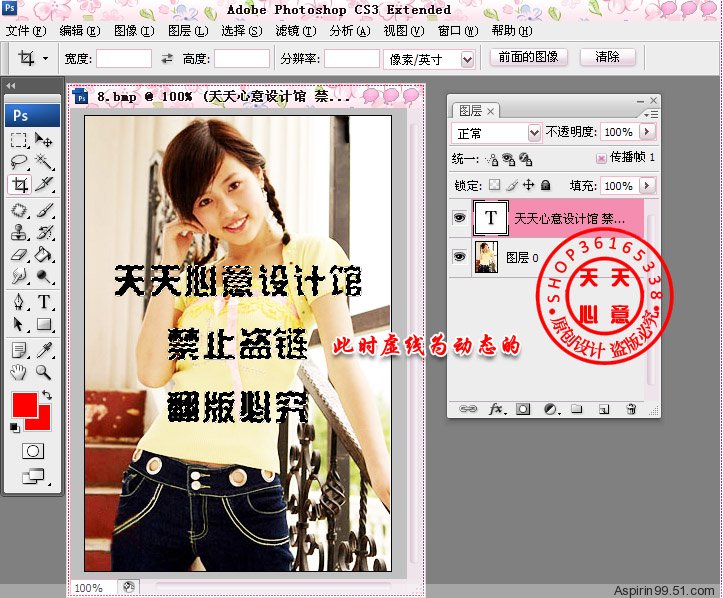Screen dimensions: 723x598
Task: Select the Rectangular Marquee tool
Action: click(x=19, y=140)
